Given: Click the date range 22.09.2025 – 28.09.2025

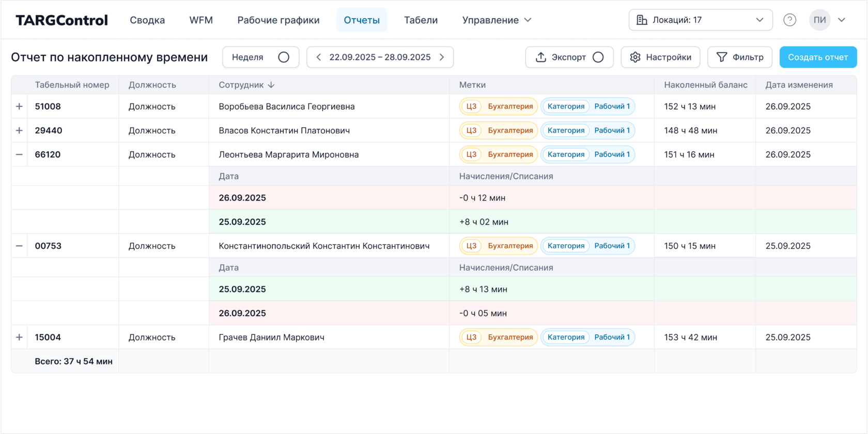Looking at the screenshot, I should 380,57.
